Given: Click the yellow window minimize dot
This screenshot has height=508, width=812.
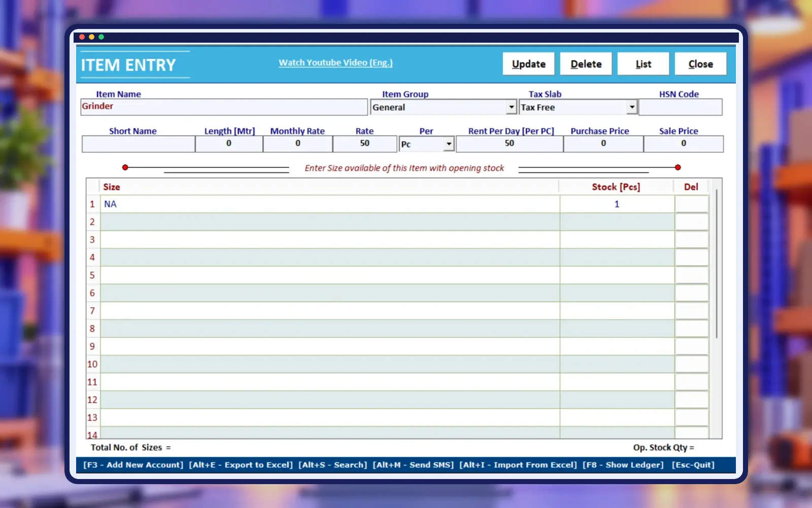Looking at the screenshot, I should click(92, 37).
